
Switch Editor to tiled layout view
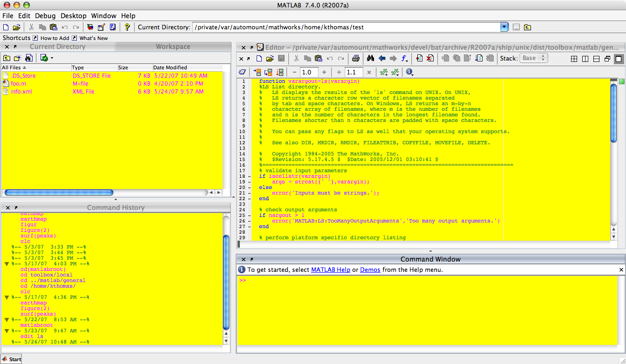click(574, 59)
